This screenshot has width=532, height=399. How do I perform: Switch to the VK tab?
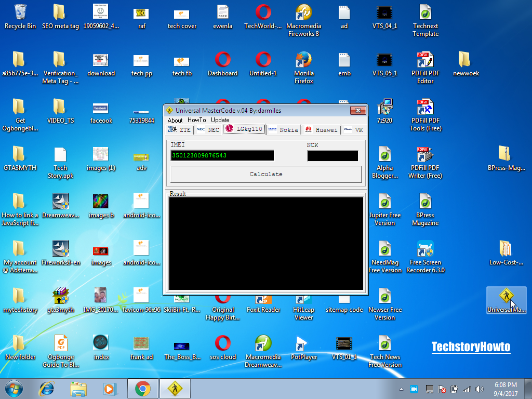(353, 129)
